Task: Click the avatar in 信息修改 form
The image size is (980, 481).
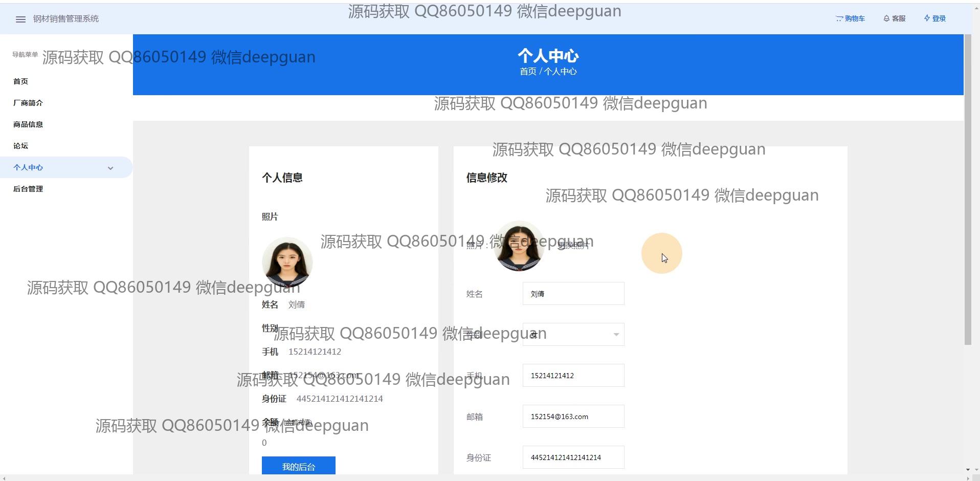Action: (519, 246)
